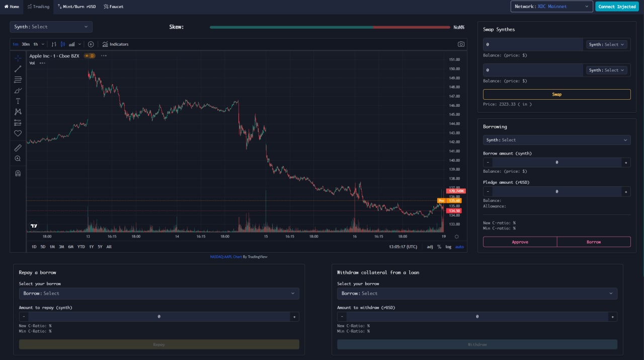This screenshot has width=644, height=360.
Task: Open Withdraw collateral Borrow Select dropdown
Action: [477, 294]
